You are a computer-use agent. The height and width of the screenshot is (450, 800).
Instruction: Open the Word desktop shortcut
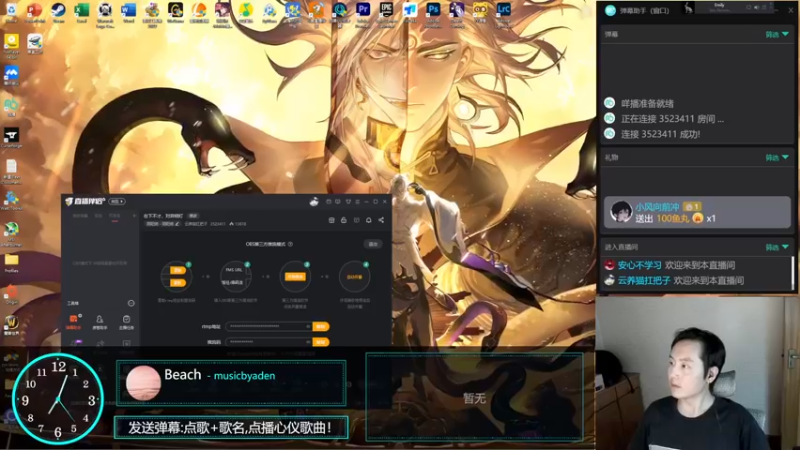point(128,11)
